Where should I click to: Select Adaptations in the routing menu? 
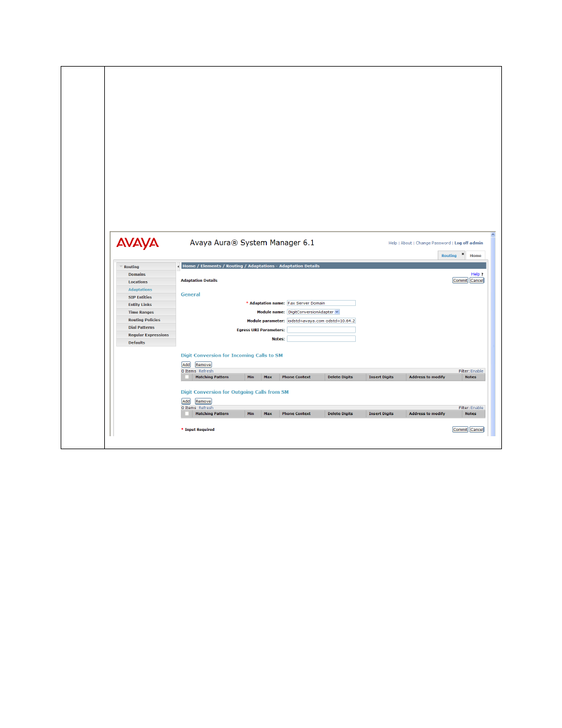140,289
